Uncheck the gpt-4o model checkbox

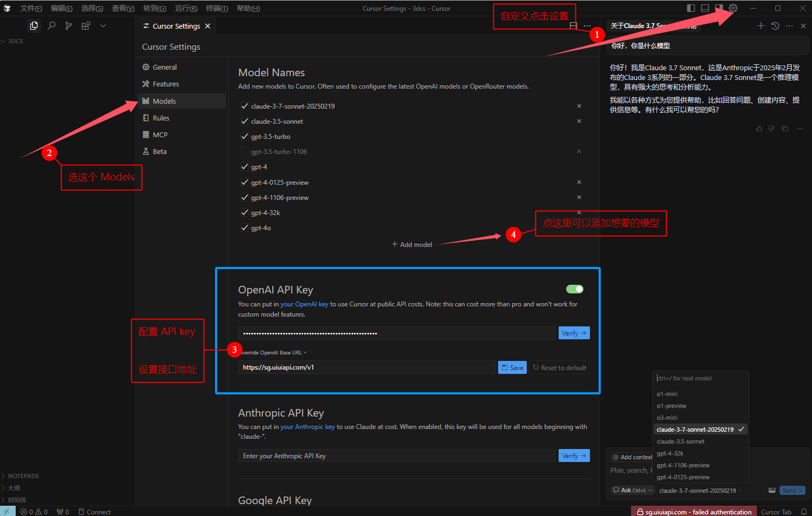(x=245, y=227)
